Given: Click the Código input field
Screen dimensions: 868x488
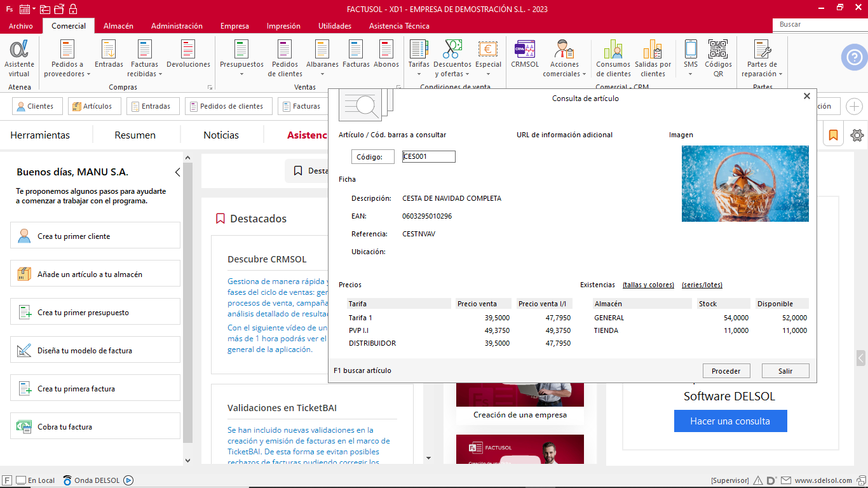Looking at the screenshot, I should point(429,157).
